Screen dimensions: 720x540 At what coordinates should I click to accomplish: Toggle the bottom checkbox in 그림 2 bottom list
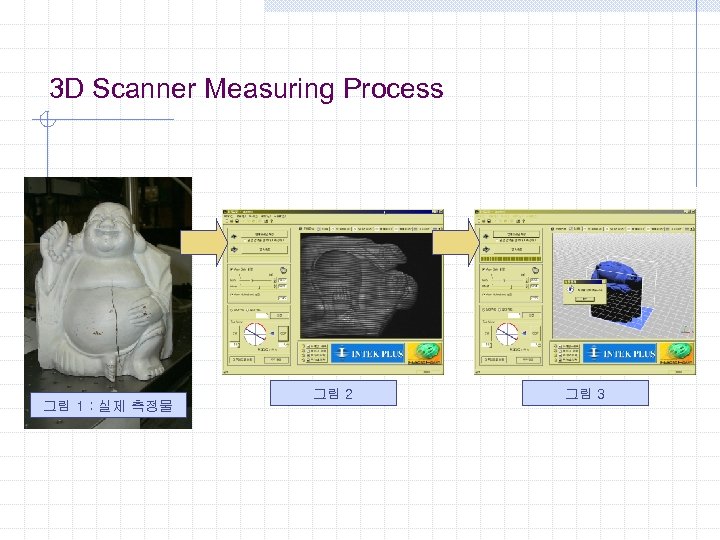pyautogui.click(x=309, y=360)
